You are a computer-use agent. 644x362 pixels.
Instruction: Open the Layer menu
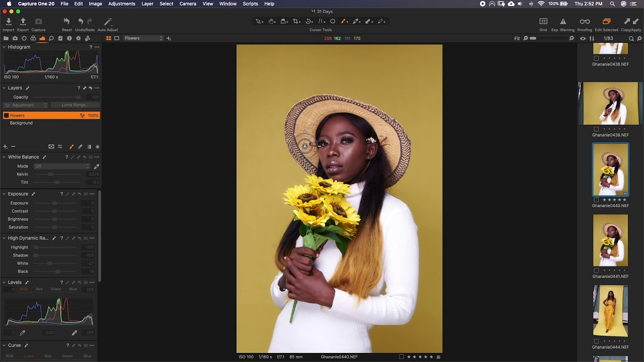[x=147, y=4]
